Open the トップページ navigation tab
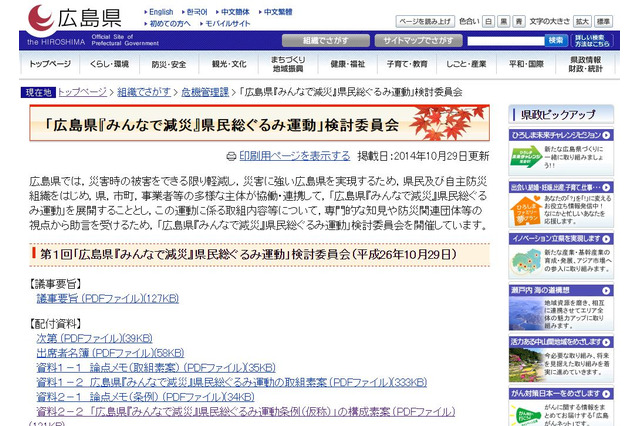 point(50,64)
